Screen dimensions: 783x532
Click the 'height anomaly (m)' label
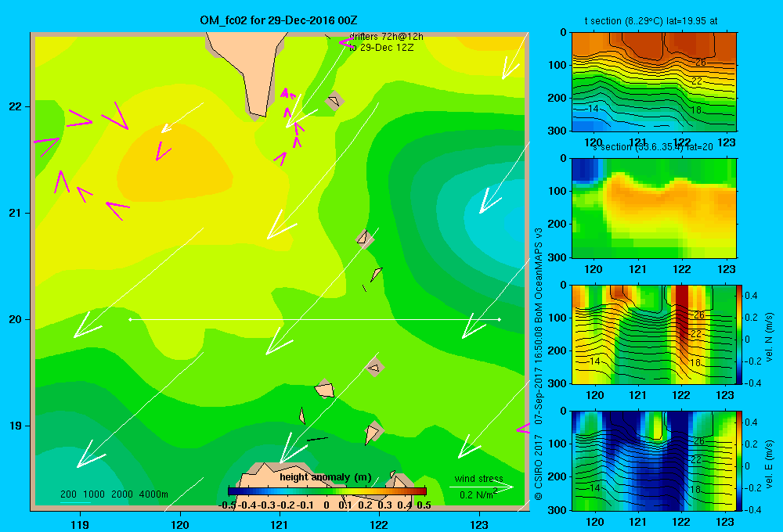[x=326, y=477]
